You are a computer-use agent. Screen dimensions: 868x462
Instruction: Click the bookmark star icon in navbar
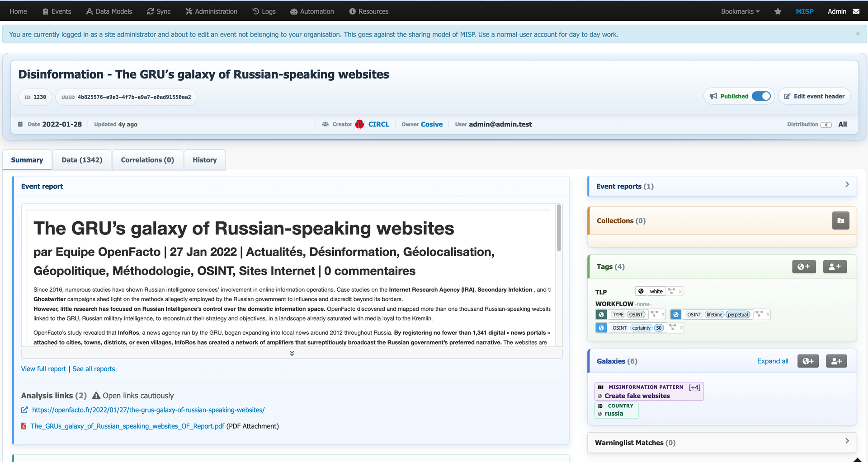tap(778, 11)
